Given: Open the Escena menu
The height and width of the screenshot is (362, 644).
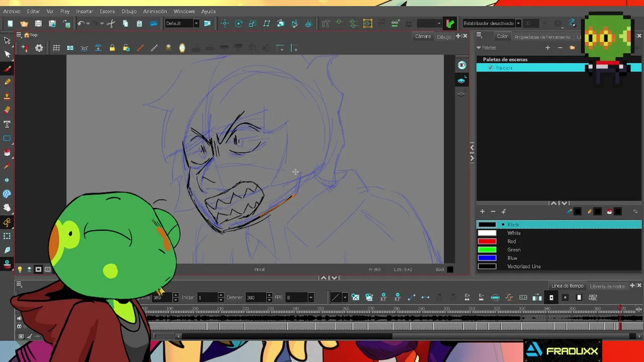Looking at the screenshot, I should point(107,11).
